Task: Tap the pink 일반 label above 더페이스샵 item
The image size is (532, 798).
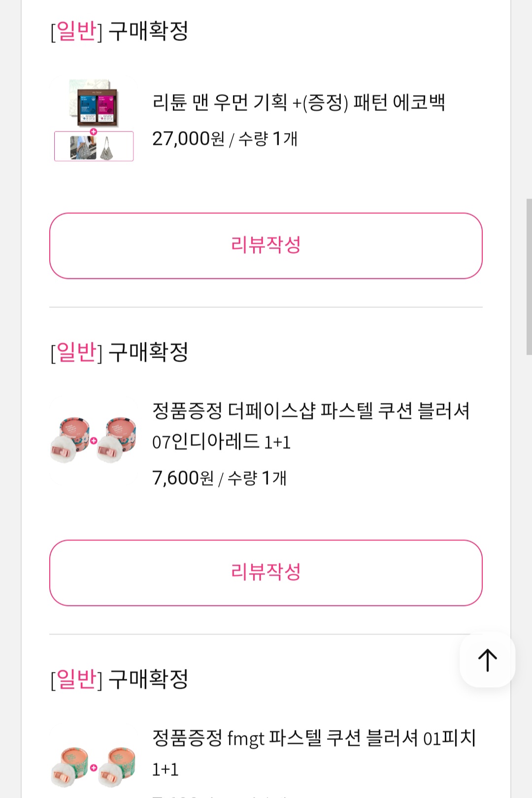Action: pyautogui.click(x=76, y=352)
